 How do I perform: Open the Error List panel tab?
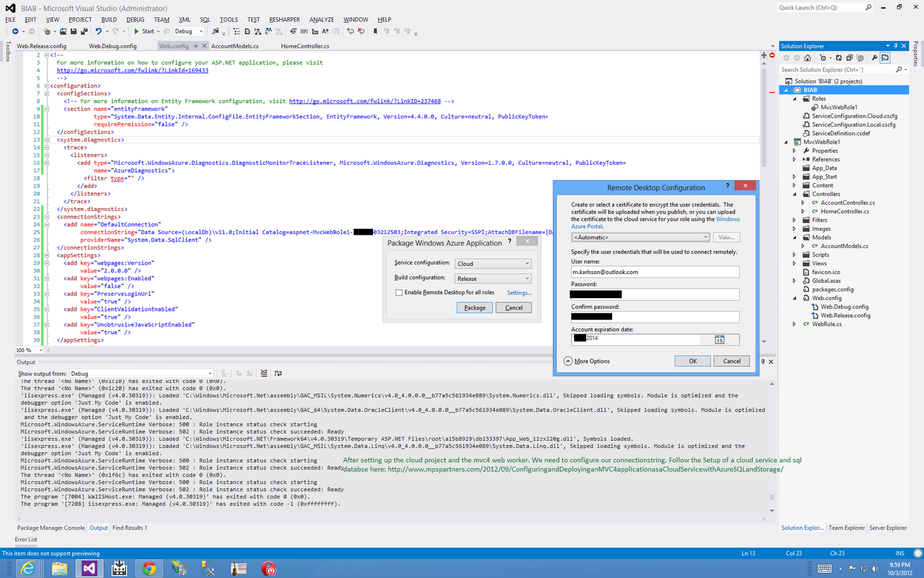26,539
